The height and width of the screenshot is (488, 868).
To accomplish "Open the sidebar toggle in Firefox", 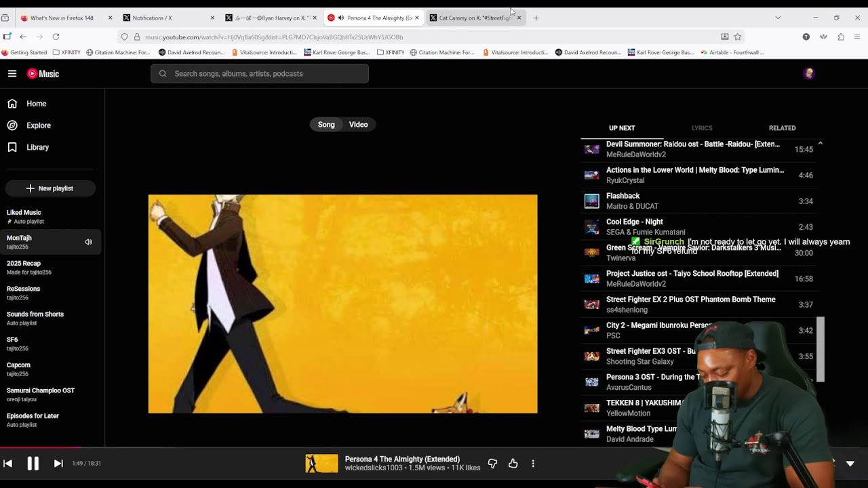I will pos(7,37).
